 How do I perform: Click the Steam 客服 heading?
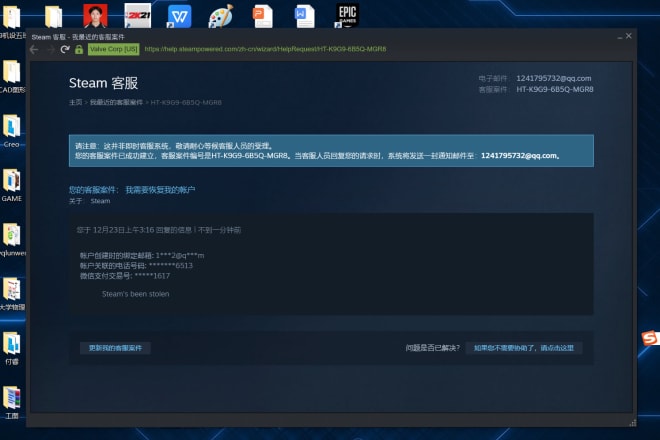coord(104,83)
